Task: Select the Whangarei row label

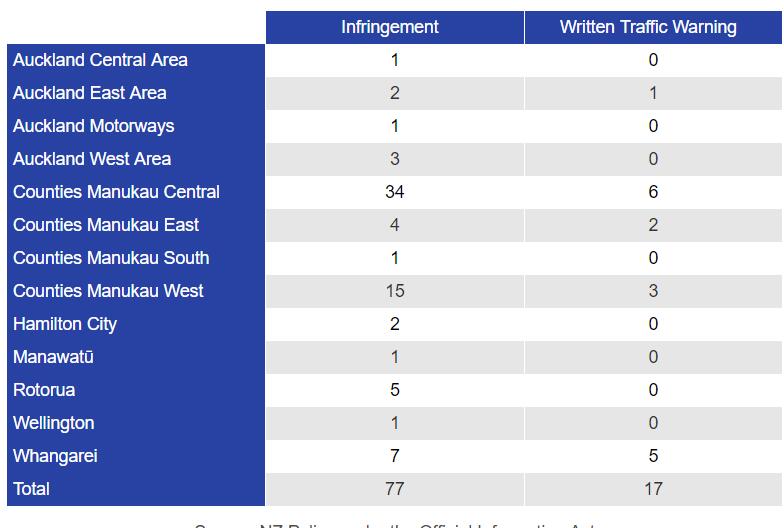Action: 55,456
